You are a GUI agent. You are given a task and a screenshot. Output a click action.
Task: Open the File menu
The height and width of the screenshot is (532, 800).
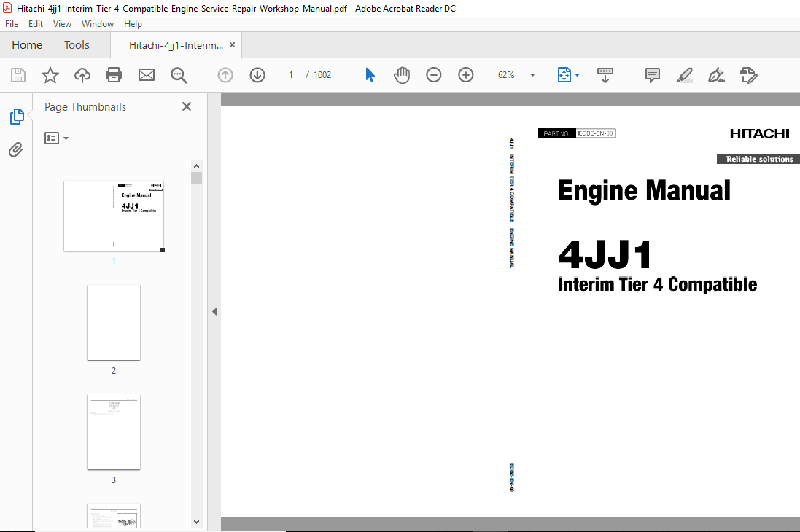(12, 24)
